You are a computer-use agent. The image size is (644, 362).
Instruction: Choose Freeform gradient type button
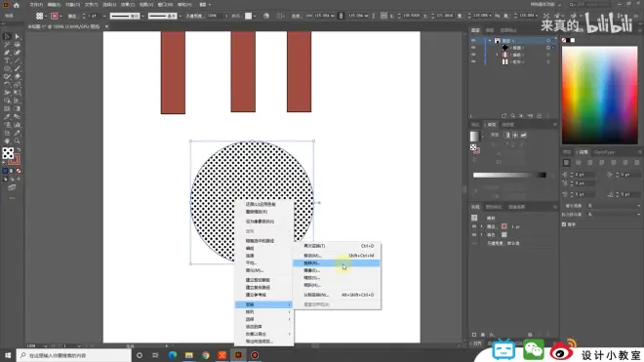click(523, 136)
